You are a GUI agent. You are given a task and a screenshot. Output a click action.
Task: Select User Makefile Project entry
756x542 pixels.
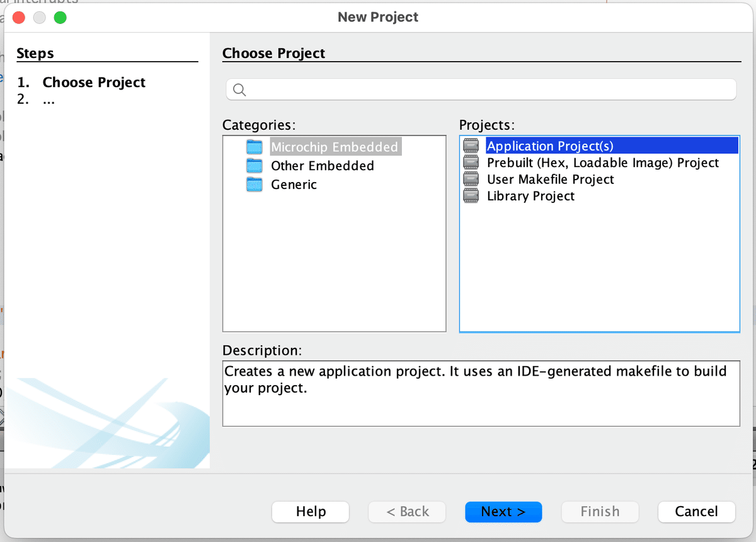tap(550, 180)
